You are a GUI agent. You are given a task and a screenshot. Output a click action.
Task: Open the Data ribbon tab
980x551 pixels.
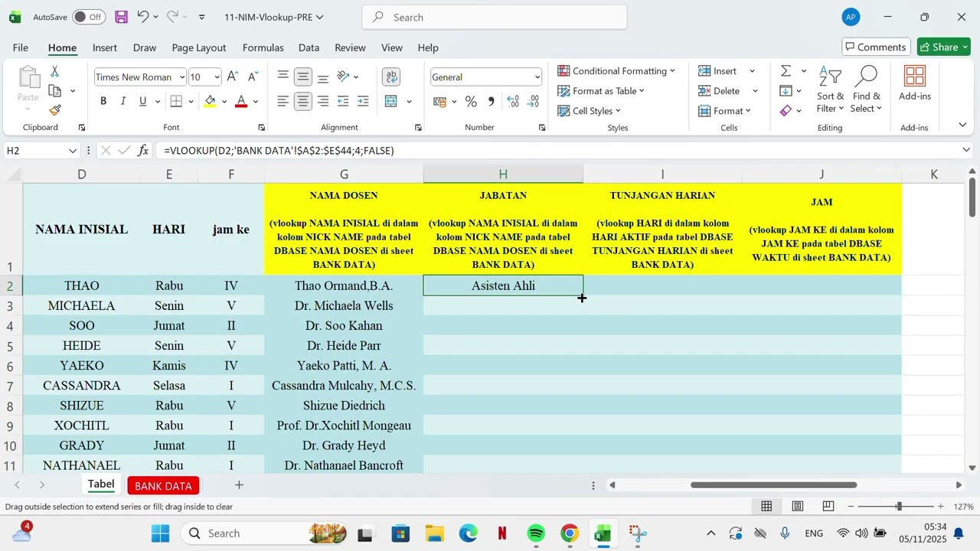309,47
